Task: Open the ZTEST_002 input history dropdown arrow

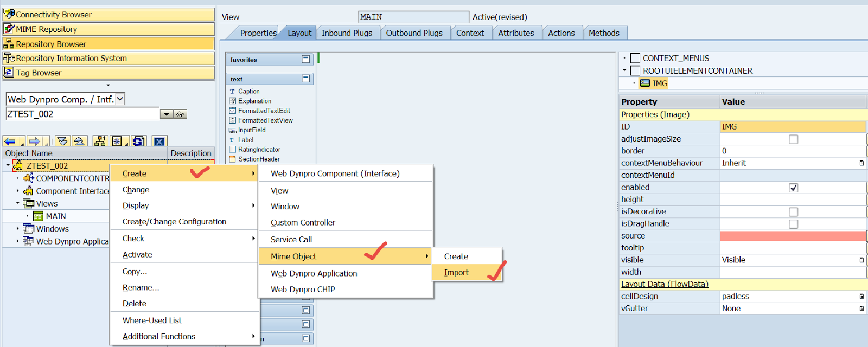Action: click(x=167, y=114)
